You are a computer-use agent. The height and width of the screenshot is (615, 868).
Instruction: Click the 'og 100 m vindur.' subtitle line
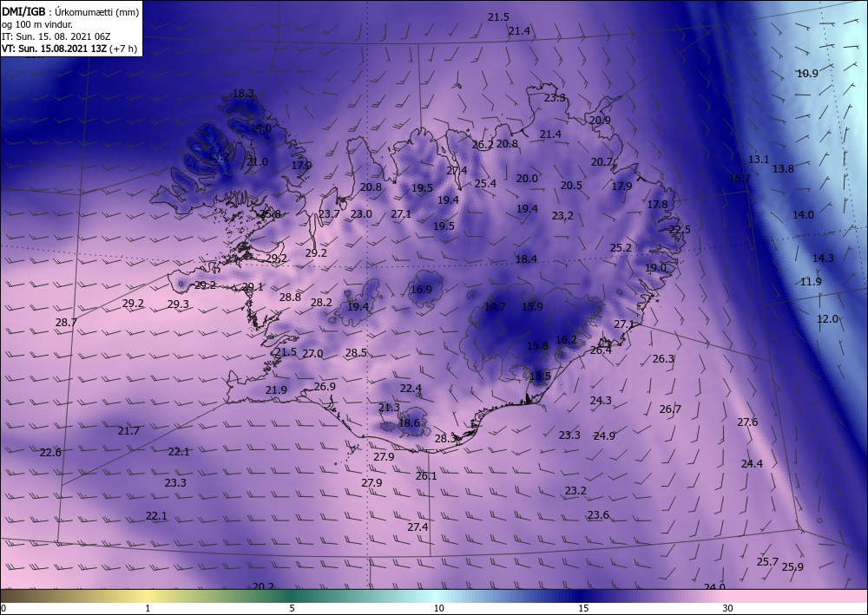(37, 24)
